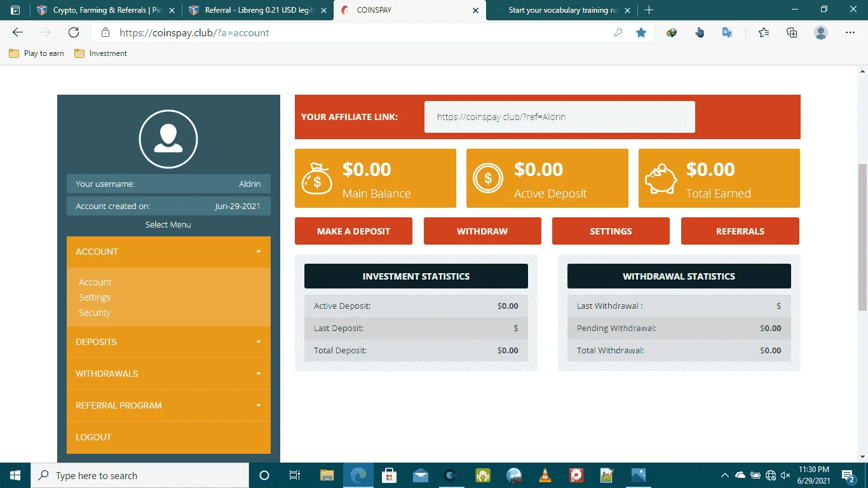Click the WITHDRAW button
Screen dimensions: 868x488
(482, 231)
